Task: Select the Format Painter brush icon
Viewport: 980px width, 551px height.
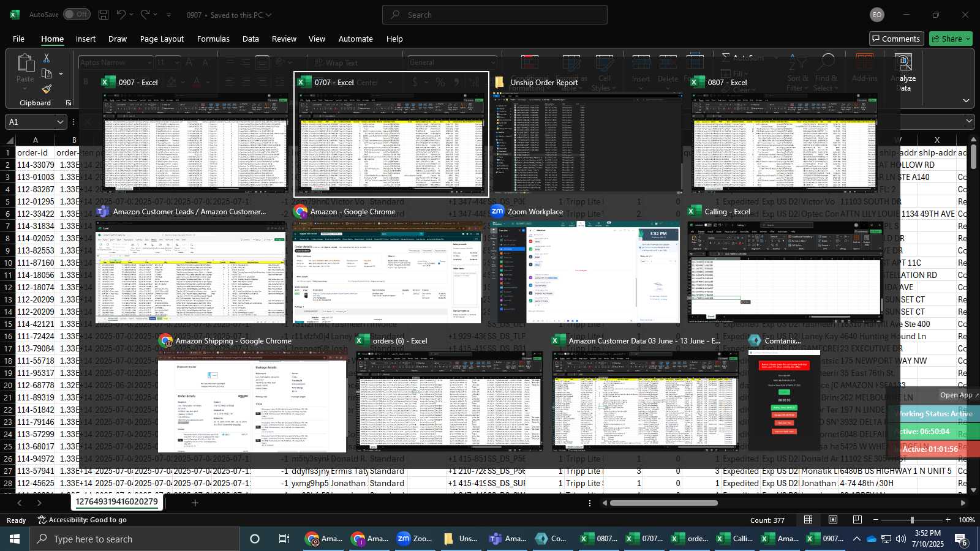Action: pos(47,89)
